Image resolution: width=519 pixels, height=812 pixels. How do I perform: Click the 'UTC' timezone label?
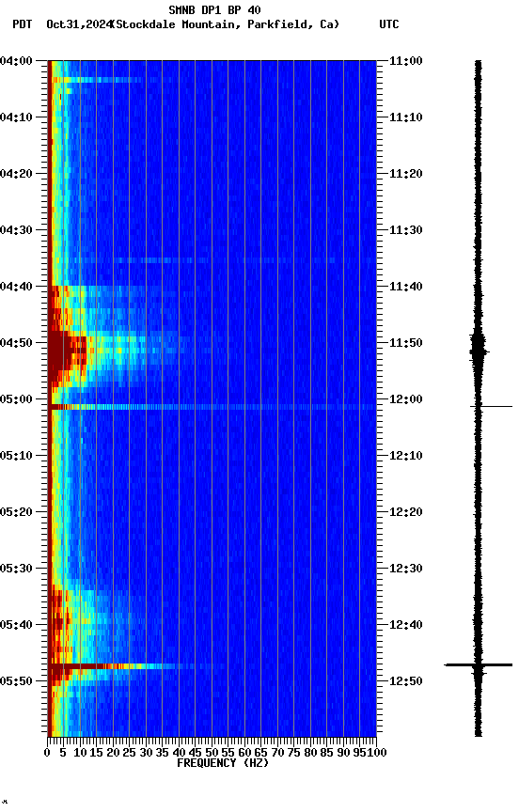389,24
